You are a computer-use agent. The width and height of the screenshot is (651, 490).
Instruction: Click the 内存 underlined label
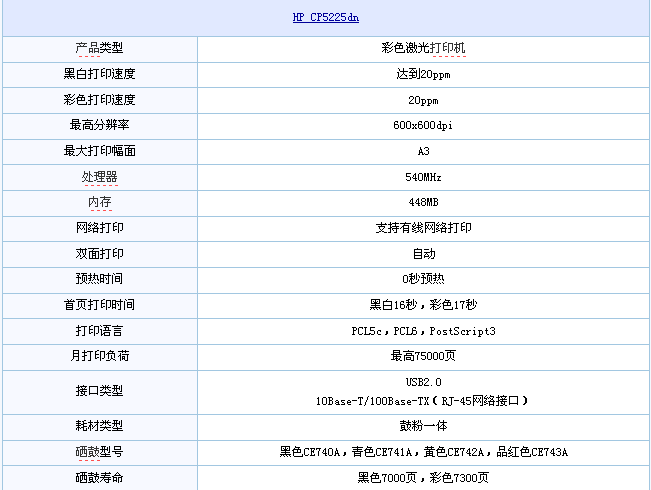click(x=99, y=202)
